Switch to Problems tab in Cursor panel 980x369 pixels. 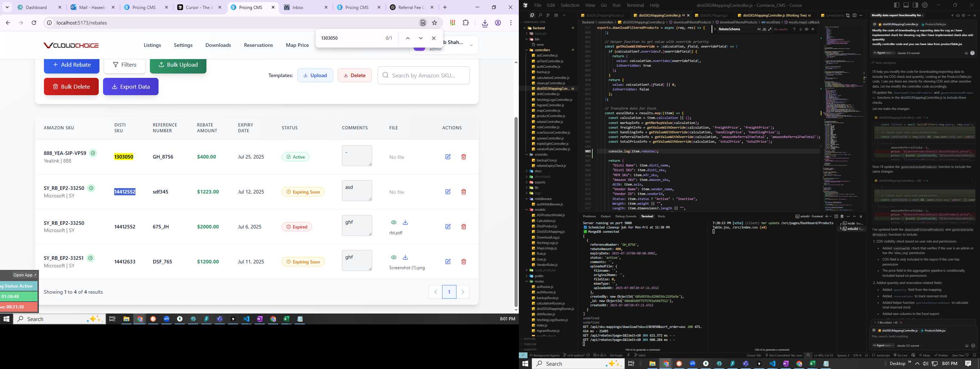pos(589,216)
